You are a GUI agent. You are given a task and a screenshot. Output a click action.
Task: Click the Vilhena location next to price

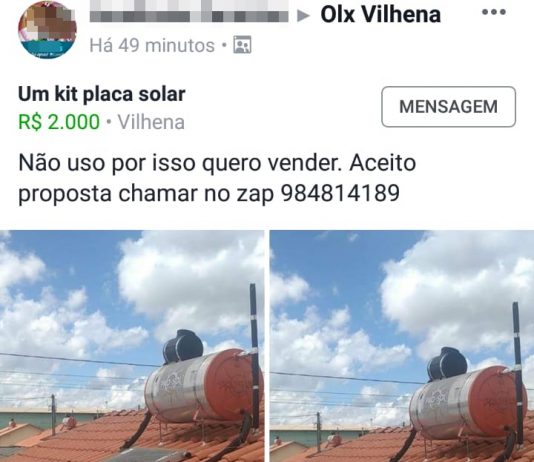(x=151, y=122)
